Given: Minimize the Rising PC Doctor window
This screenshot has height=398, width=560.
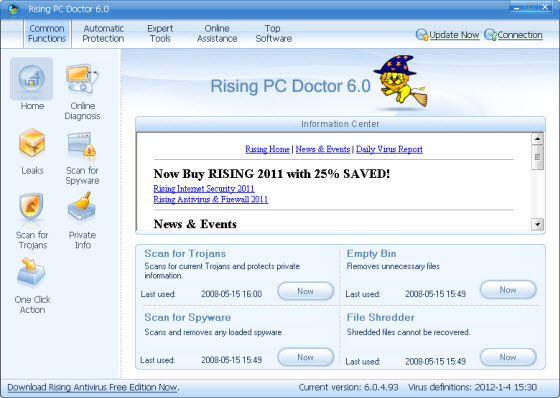Looking at the screenshot, I should [516, 8].
